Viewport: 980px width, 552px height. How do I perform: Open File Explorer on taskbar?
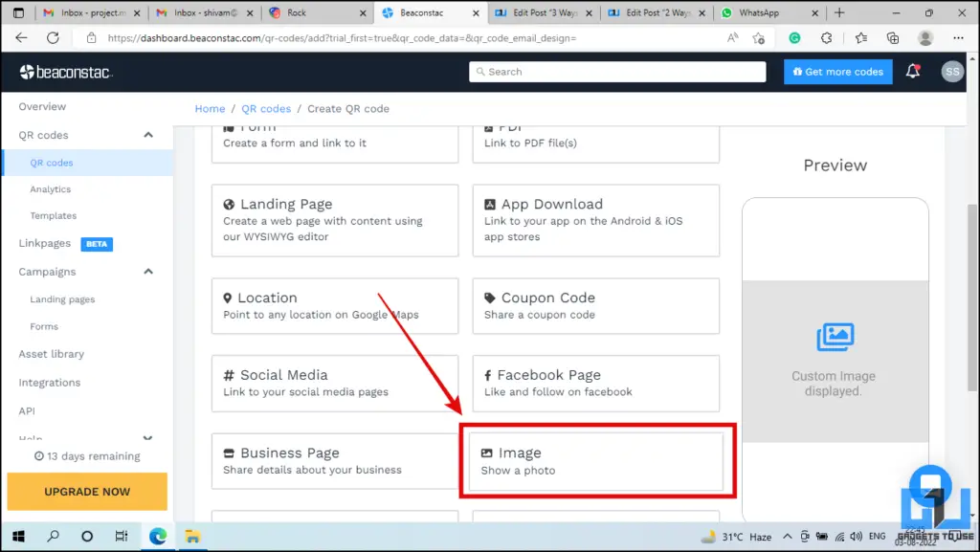pos(191,537)
